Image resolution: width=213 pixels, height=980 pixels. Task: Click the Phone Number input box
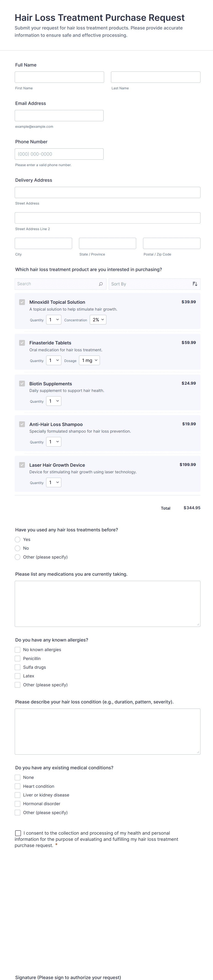pos(59,154)
